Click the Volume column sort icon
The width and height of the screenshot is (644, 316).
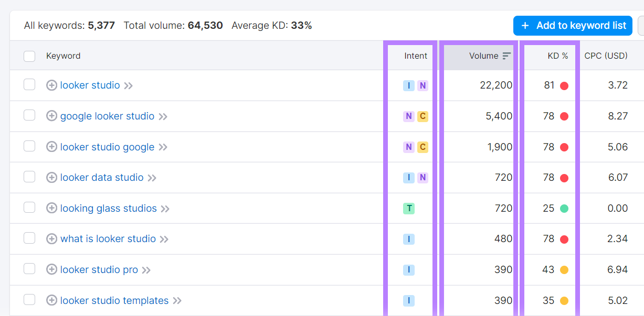click(505, 55)
